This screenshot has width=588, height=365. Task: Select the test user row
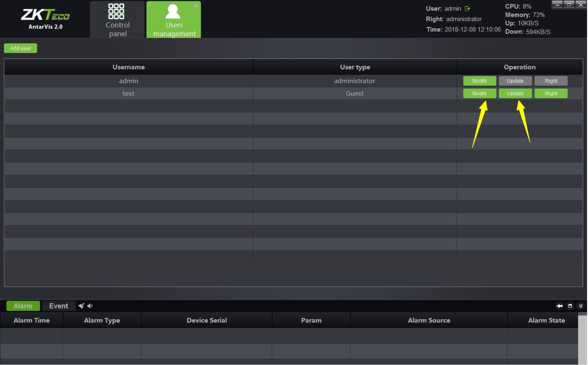[x=129, y=94]
